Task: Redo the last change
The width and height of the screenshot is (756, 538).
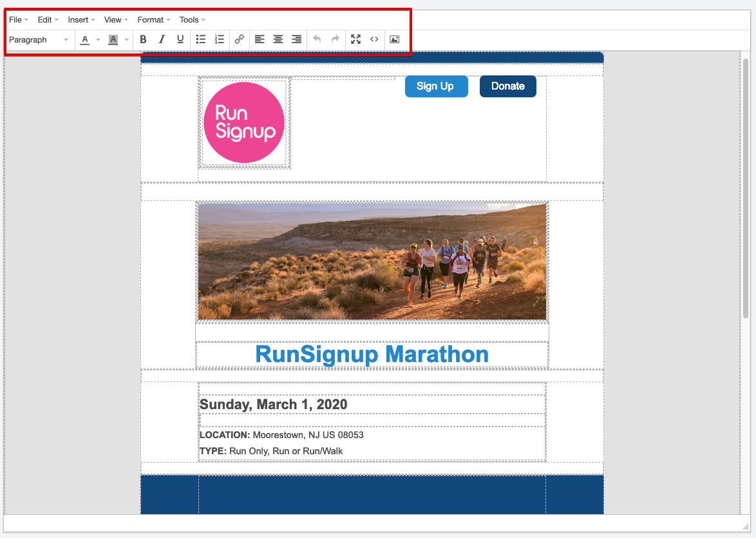Action: click(335, 39)
